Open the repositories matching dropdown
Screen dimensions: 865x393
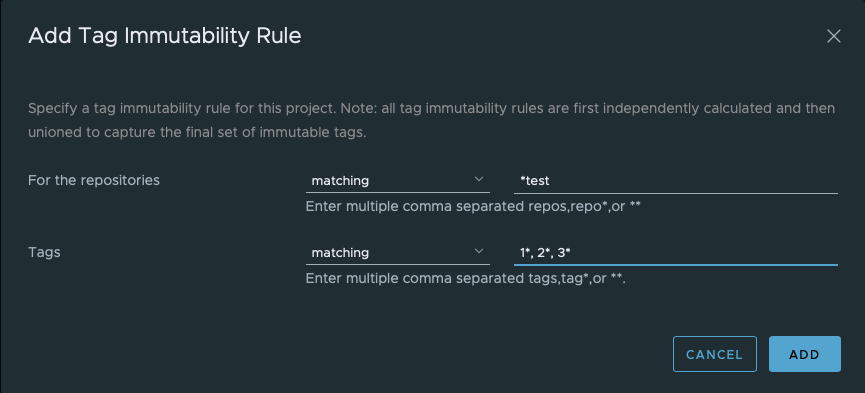[x=398, y=180]
